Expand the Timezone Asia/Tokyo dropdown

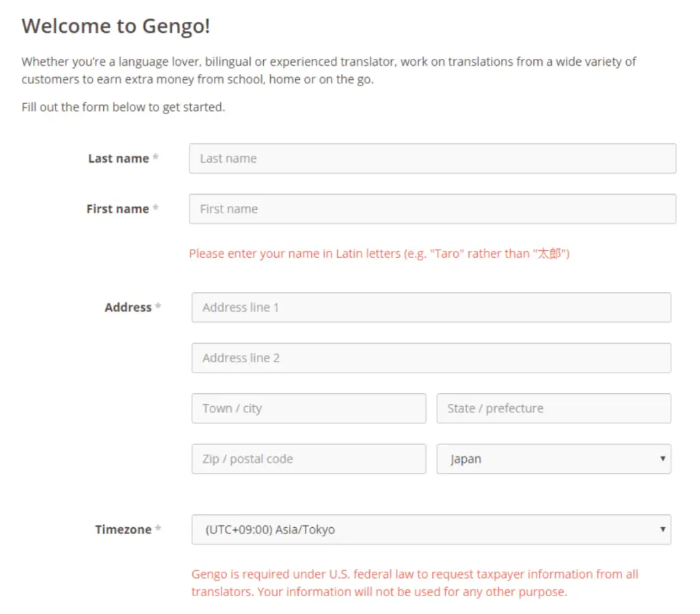pyautogui.click(x=431, y=529)
